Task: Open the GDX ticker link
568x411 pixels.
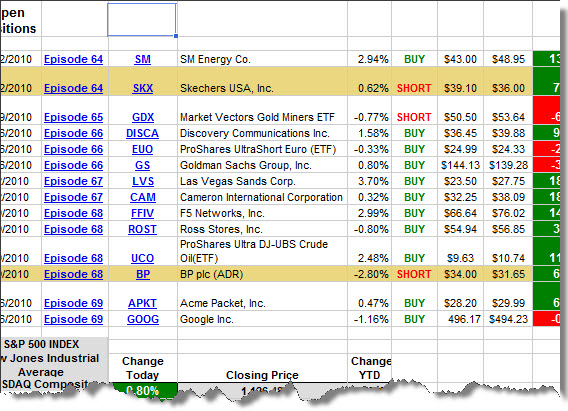Action: point(143,117)
